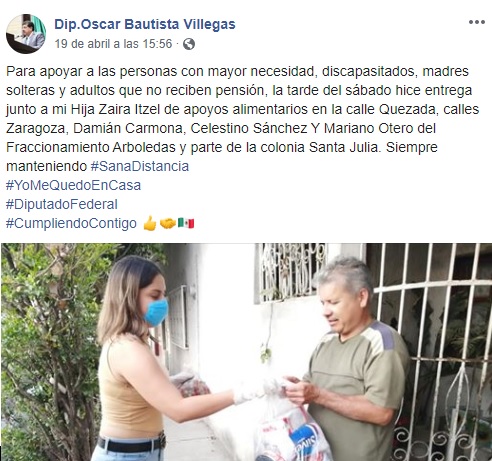Open the attached post photo

coord(246,352)
